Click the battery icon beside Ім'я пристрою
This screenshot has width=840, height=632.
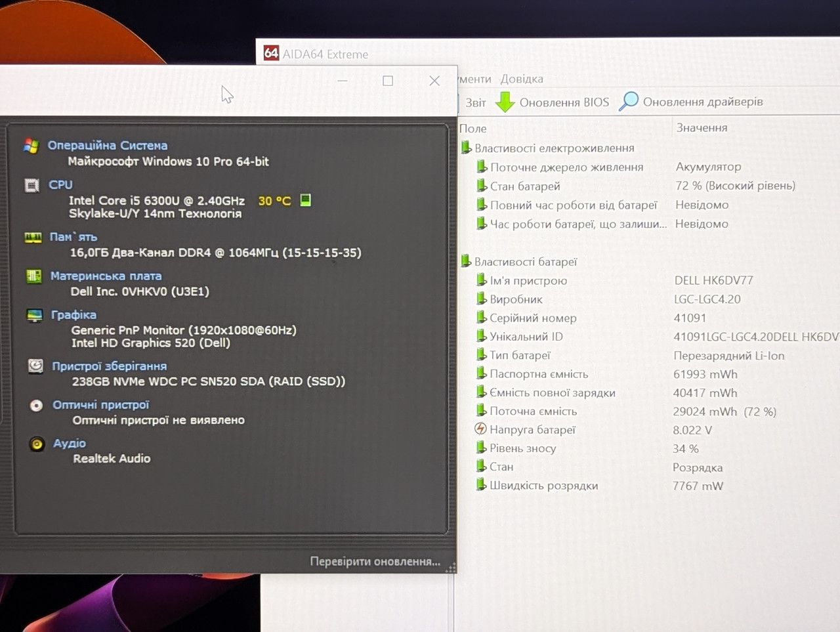(x=482, y=280)
